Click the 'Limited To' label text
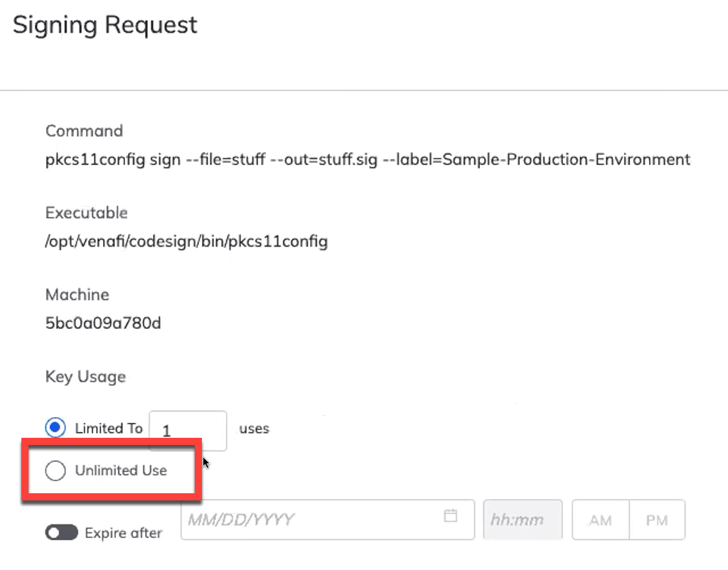This screenshot has height=570, width=728. (x=109, y=429)
